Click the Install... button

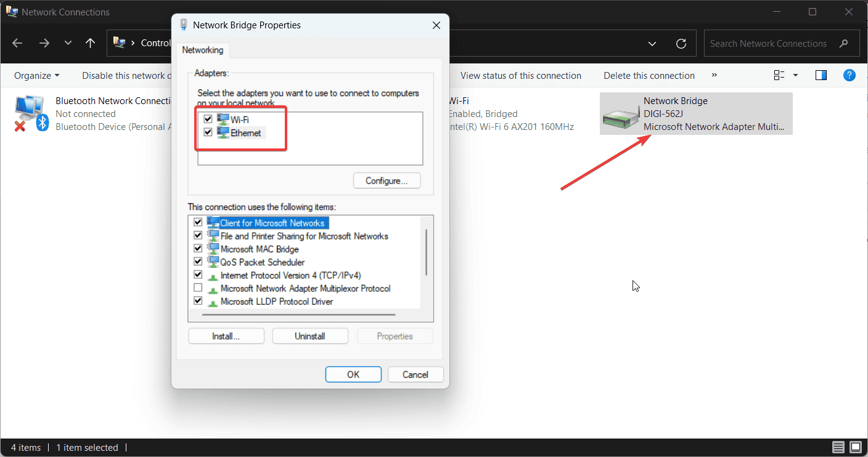[226, 336]
